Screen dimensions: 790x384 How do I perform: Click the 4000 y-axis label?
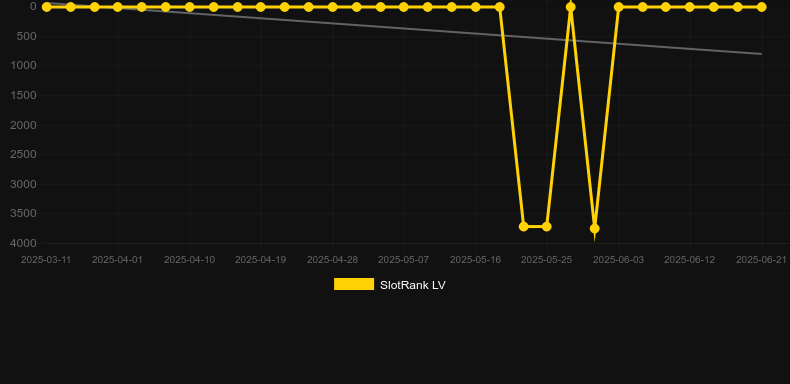coord(24,243)
